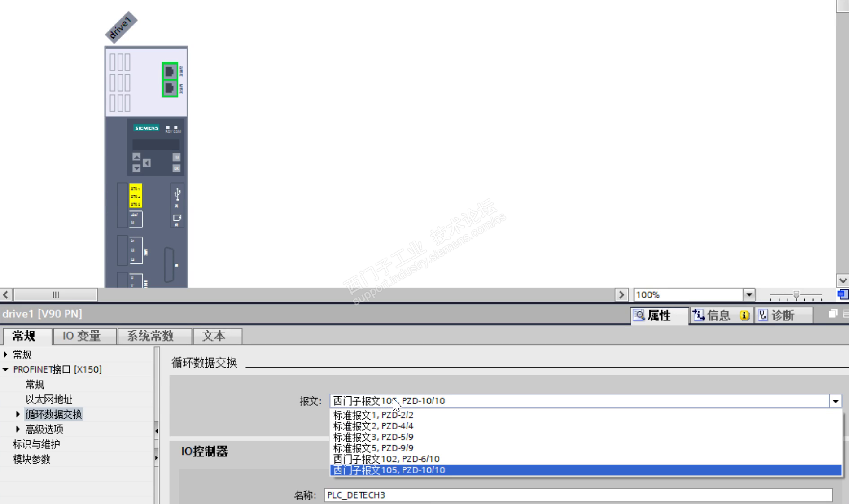Select 常规 under PROFINET接口
This screenshot has width=849, height=504.
tap(35, 385)
